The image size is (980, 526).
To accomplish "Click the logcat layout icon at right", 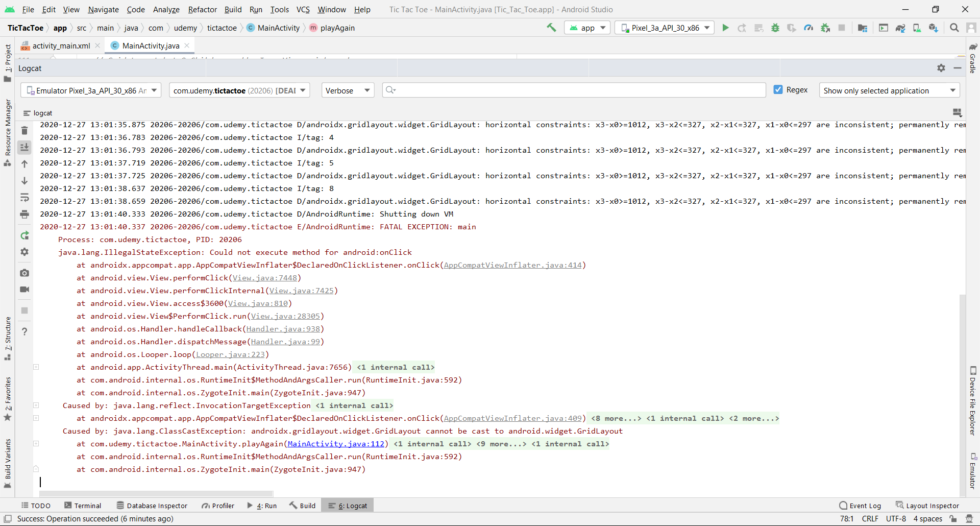I will (957, 112).
